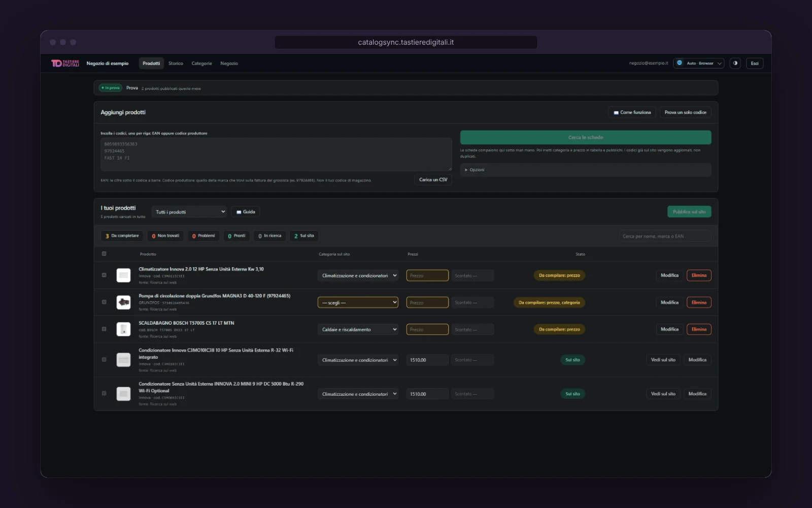The width and height of the screenshot is (812, 508).
Task: Open category dropdown for Climatizzatore Innova 2.0 12 HP
Action: tap(358, 275)
